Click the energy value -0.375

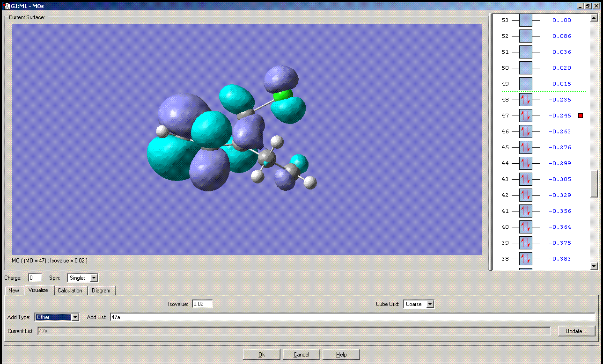coord(560,243)
